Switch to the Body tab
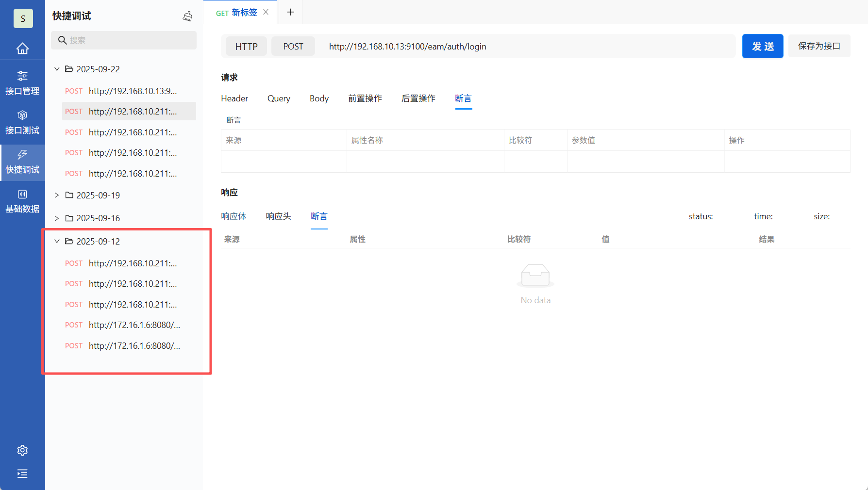 (319, 98)
